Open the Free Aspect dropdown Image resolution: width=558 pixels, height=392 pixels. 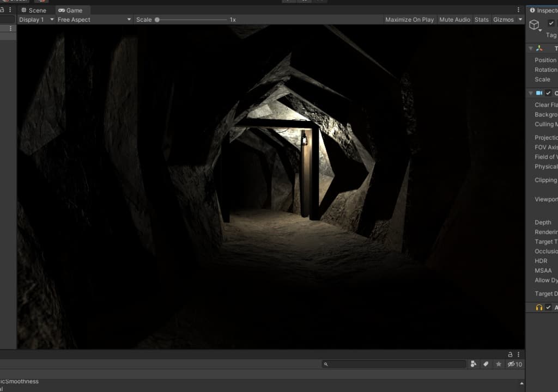pyautogui.click(x=94, y=20)
